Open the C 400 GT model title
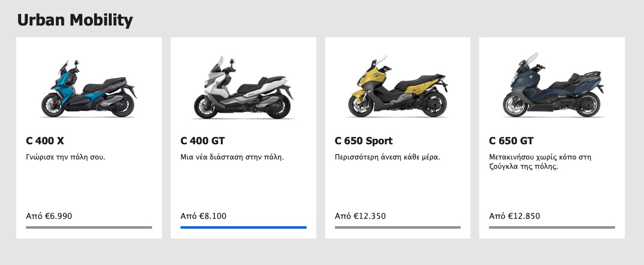The width and height of the screenshot is (644, 265). click(203, 141)
